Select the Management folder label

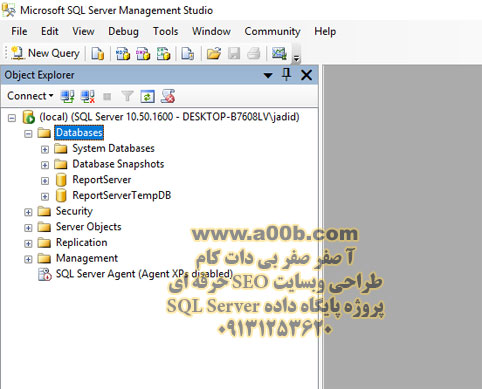[87, 258]
